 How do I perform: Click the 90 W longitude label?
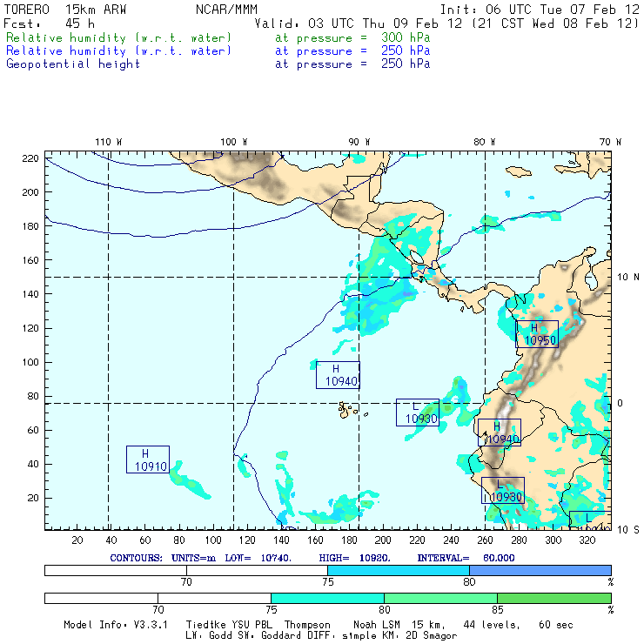coord(359,142)
